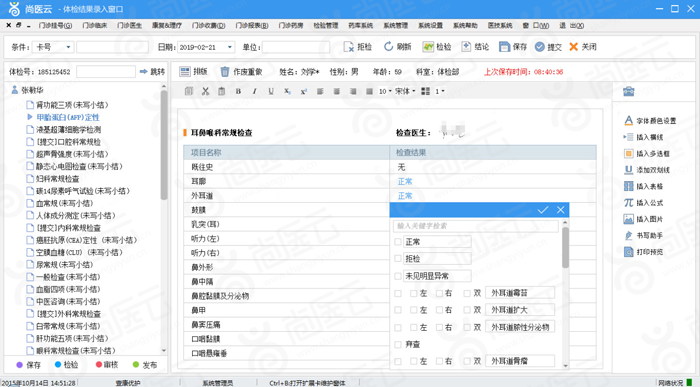Click the paste clipboard icon

click(x=221, y=91)
